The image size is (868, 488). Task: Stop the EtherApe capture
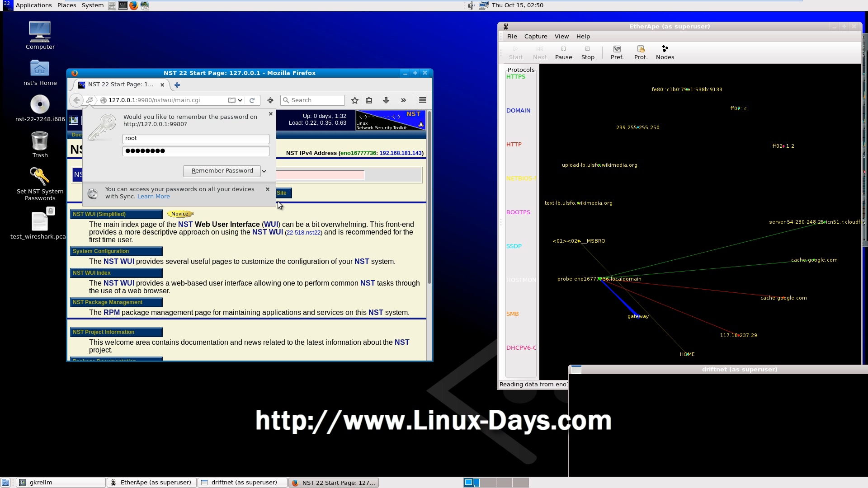point(588,52)
